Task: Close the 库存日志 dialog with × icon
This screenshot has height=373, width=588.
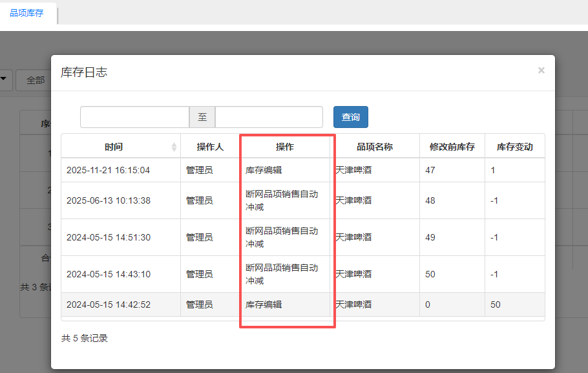Action: (x=541, y=70)
